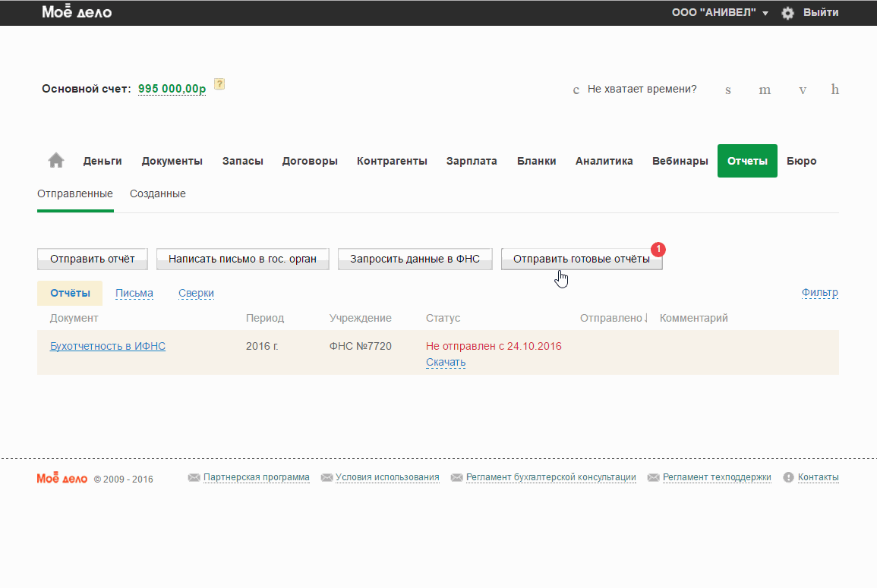Viewport: 877px width, 588px height.
Task: Expand the ООО "АНИВЕЛ" company dropdown
Action: point(720,13)
